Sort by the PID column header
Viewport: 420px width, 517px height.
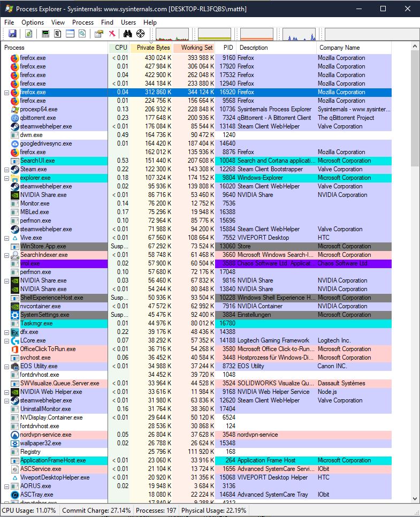(x=226, y=48)
